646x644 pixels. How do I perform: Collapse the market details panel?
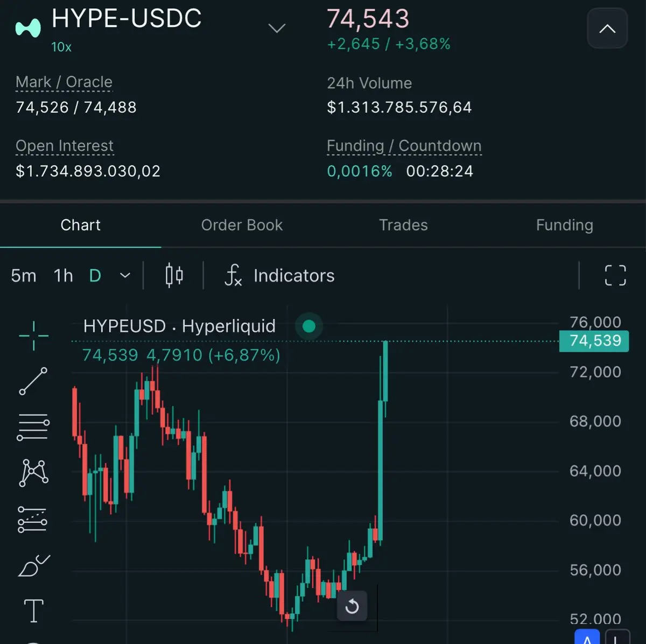pos(607,29)
